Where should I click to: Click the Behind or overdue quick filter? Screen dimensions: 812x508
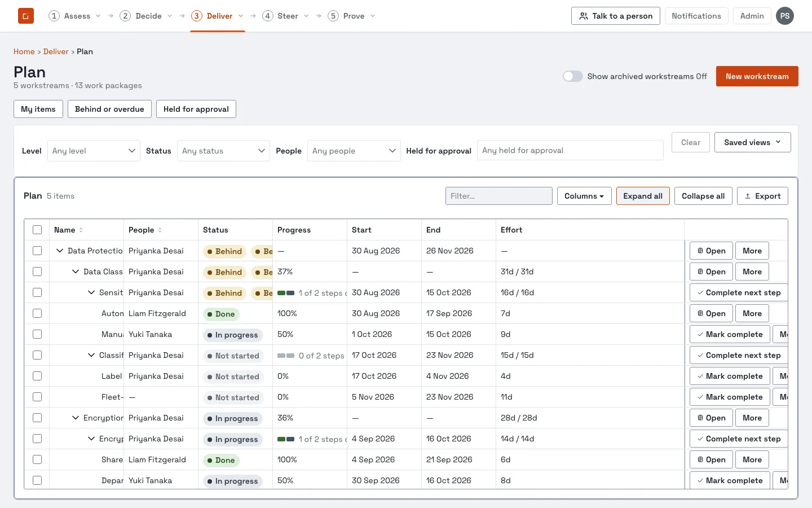coord(109,109)
